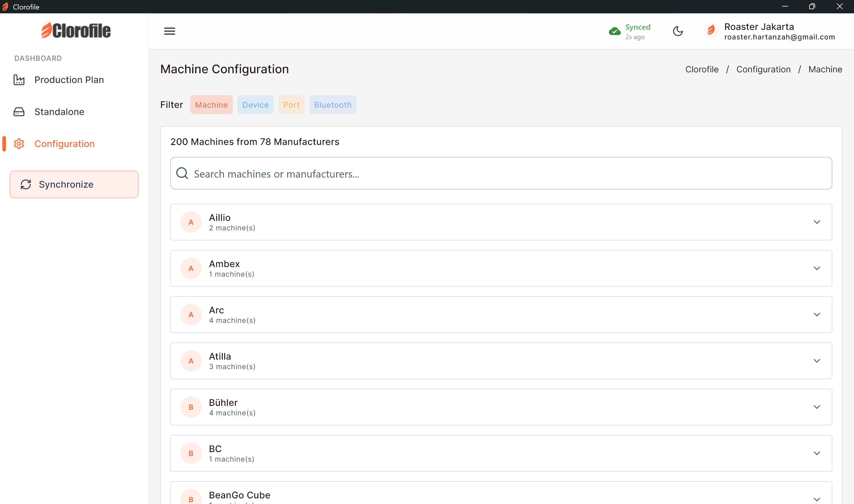
Task: Open the Clorofile breadcrumb link
Action: [702, 69]
